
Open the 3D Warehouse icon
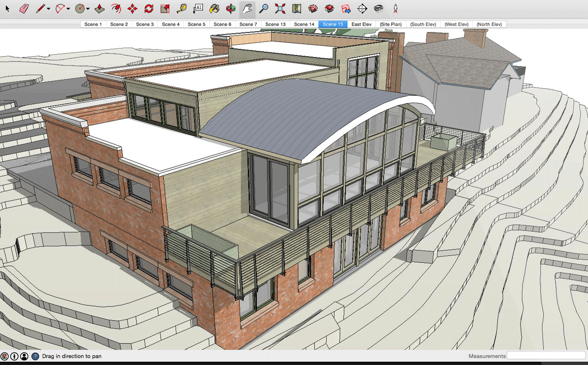pyautogui.click(x=313, y=8)
